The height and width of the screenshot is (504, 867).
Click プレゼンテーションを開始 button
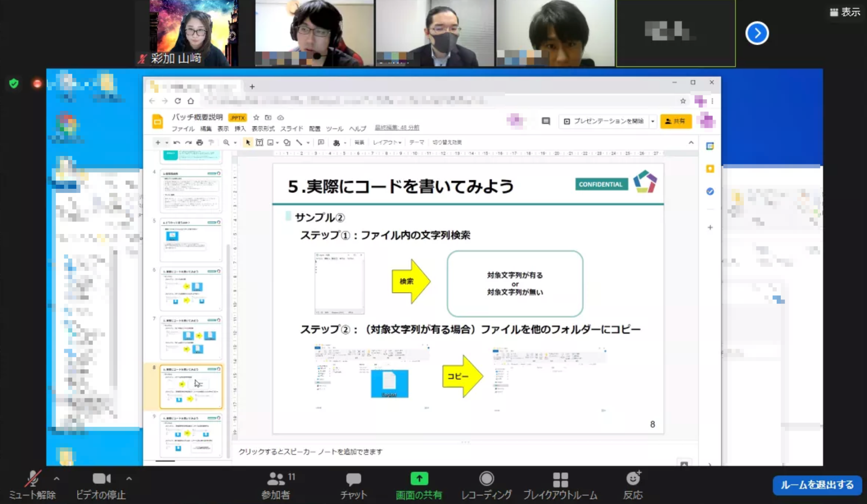click(x=604, y=121)
